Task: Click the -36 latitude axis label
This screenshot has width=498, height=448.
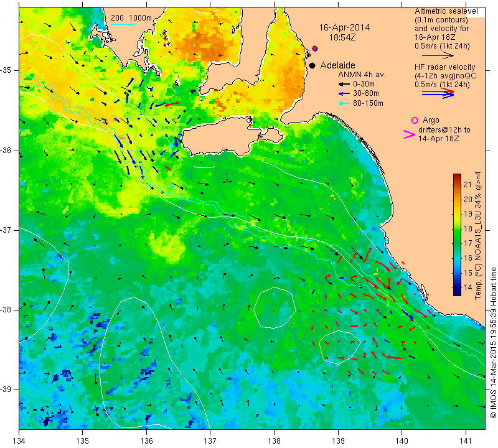Action: (6, 151)
